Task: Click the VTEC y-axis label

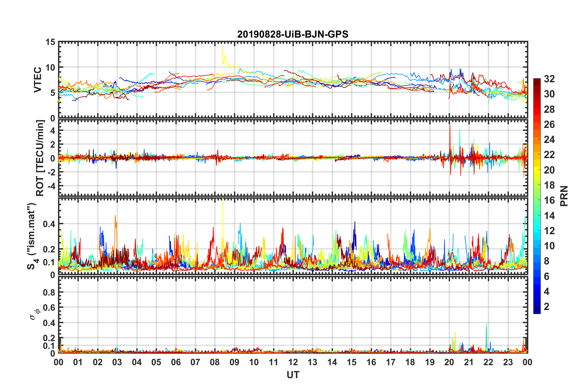Action: coord(38,80)
